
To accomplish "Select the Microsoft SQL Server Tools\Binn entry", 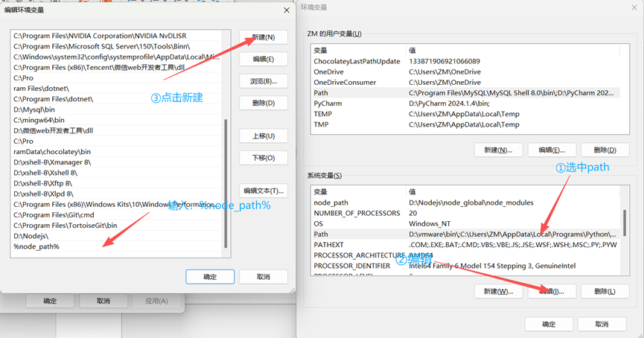I will 117,46.
